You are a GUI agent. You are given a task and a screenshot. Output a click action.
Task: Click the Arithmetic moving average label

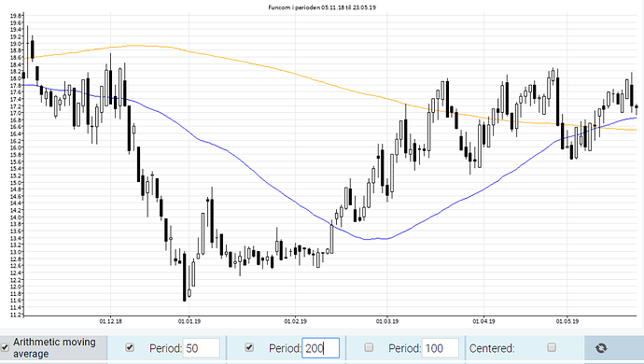point(54,348)
